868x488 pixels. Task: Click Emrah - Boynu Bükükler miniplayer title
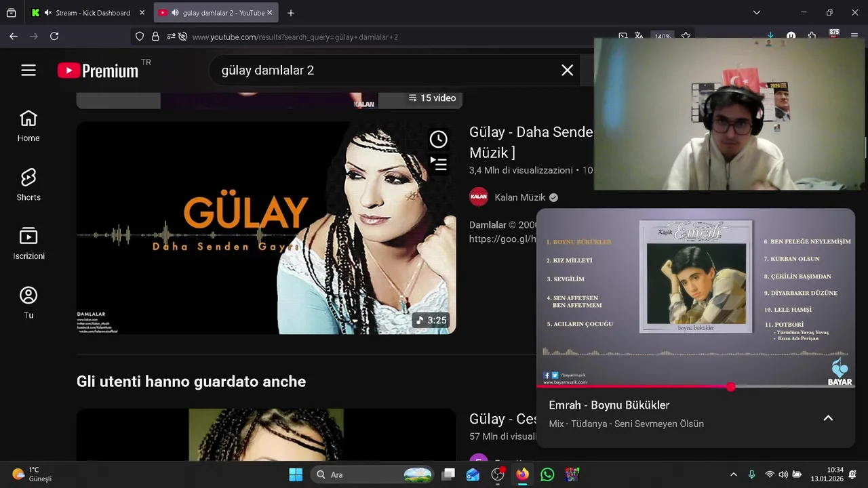pos(609,405)
